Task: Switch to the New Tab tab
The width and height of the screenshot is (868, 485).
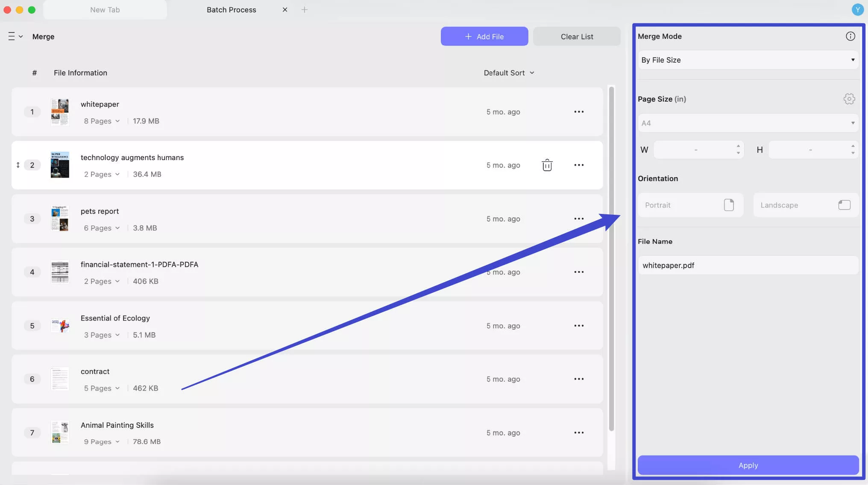Action: coord(105,9)
